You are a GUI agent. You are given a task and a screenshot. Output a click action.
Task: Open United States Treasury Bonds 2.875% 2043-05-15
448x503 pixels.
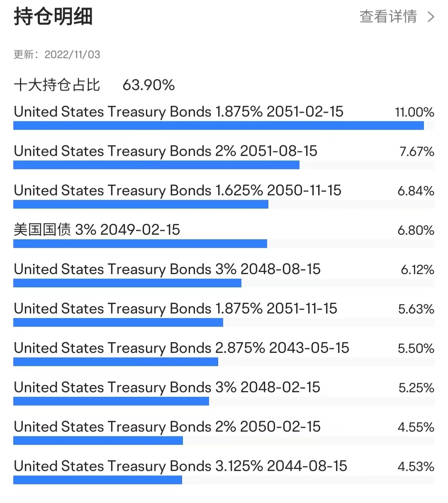pos(181,348)
